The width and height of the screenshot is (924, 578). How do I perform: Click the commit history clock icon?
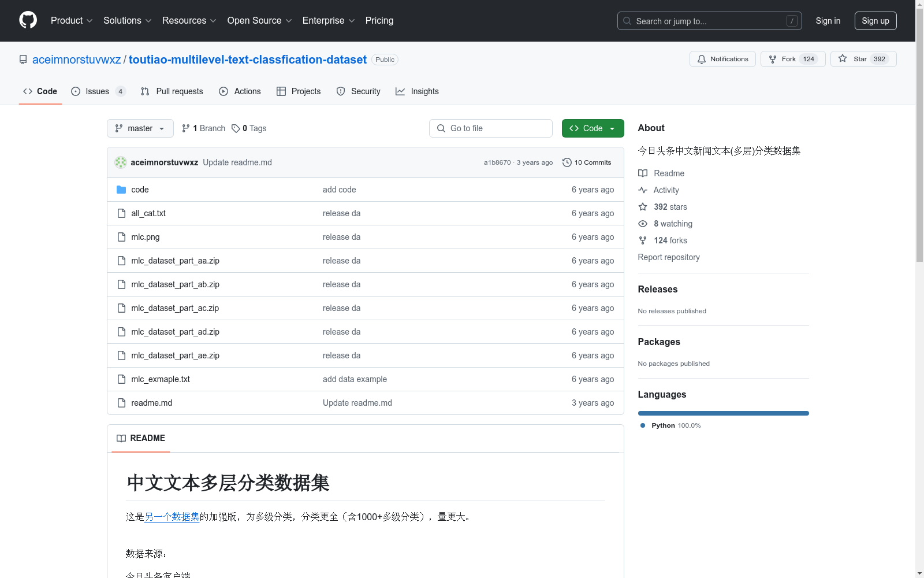(x=567, y=162)
